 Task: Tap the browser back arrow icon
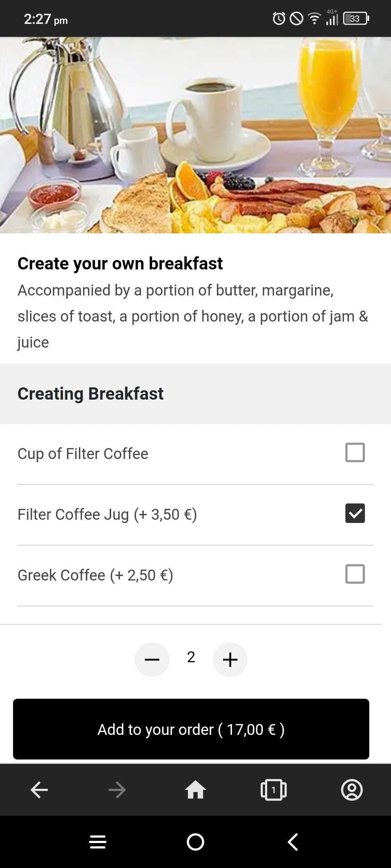[39, 790]
